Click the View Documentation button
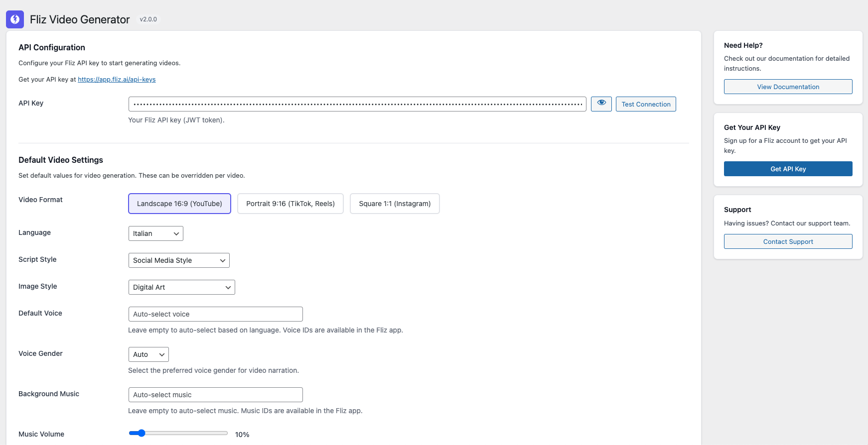 (788, 87)
